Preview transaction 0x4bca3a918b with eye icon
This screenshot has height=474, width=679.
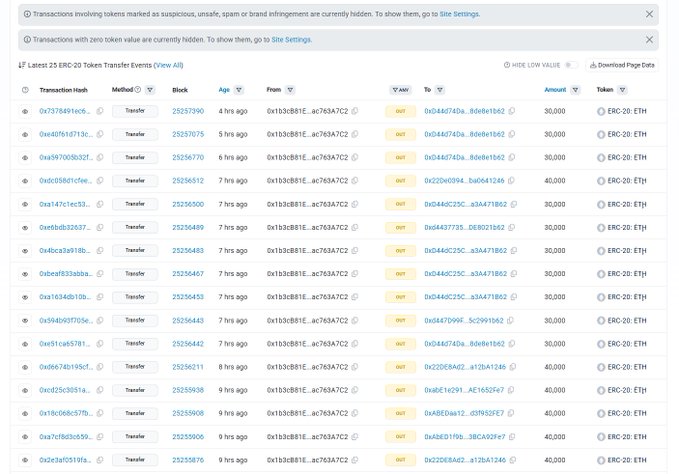(25, 251)
